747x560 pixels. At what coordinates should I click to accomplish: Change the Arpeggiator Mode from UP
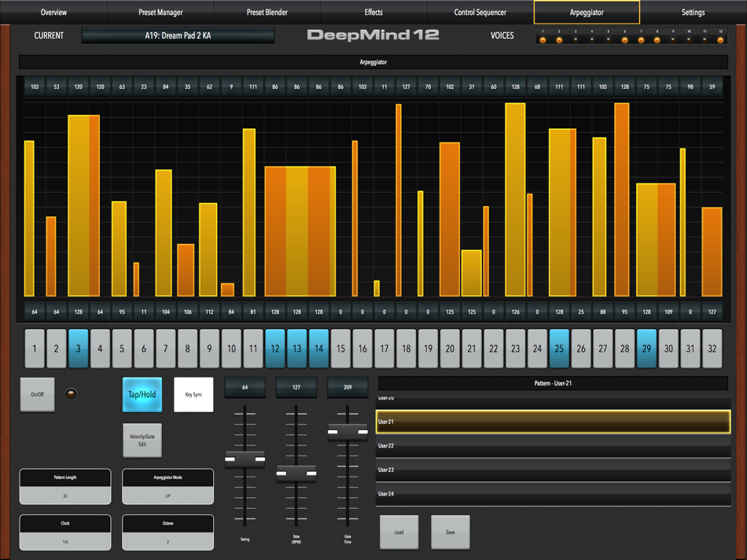[167, 486]
